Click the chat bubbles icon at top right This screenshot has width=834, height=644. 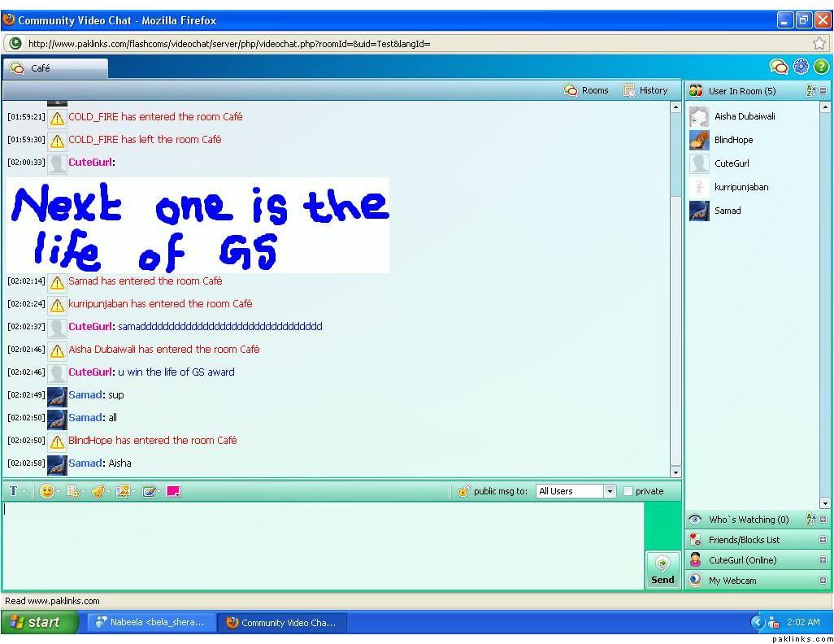pyautogui.click(x=779, y=67)
